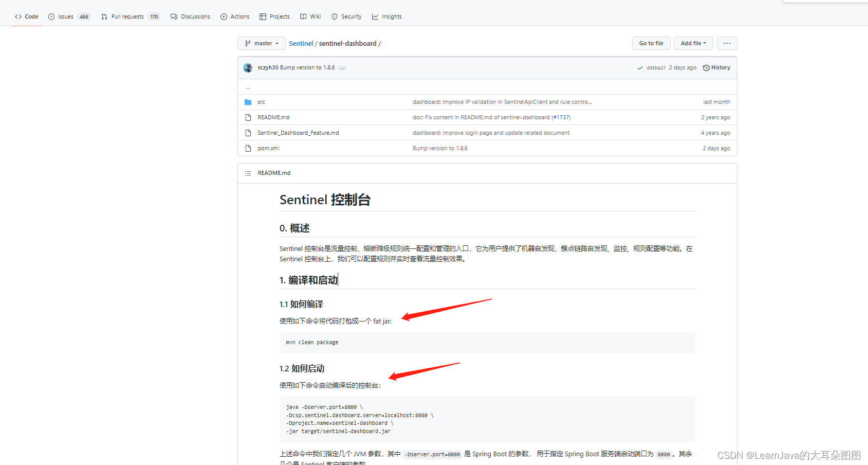Screen dimensions: 868x465
Task: Open the Discussions tab
Action: coord(191,16)
